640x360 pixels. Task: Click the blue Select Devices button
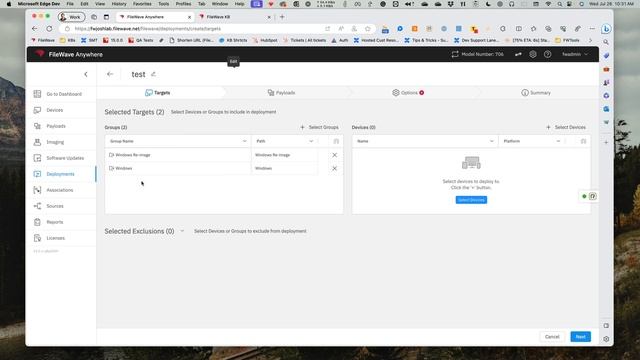pos(471,200)
